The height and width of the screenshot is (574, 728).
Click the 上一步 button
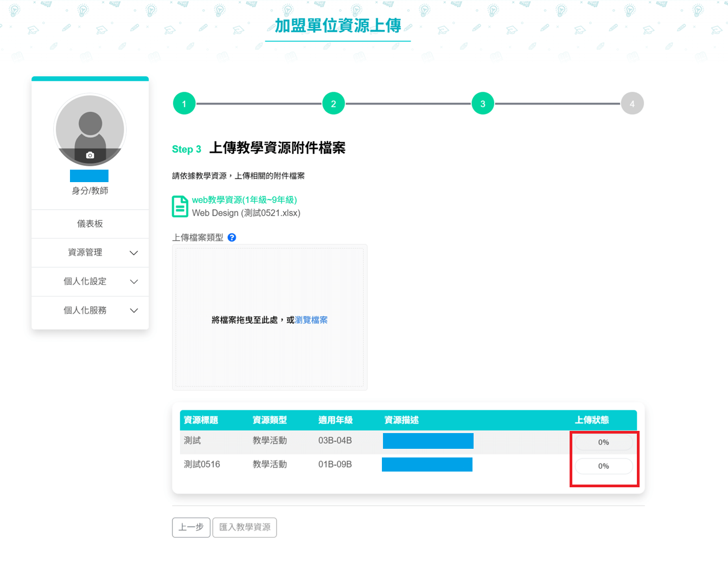pyautogui.click(x=191, y=527)
